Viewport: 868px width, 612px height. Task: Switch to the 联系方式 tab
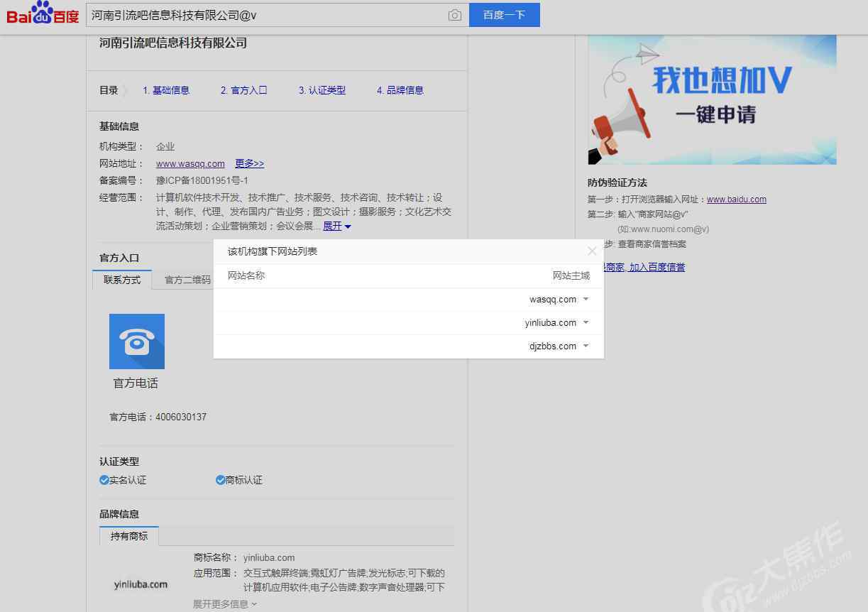(x=122, y=280)
